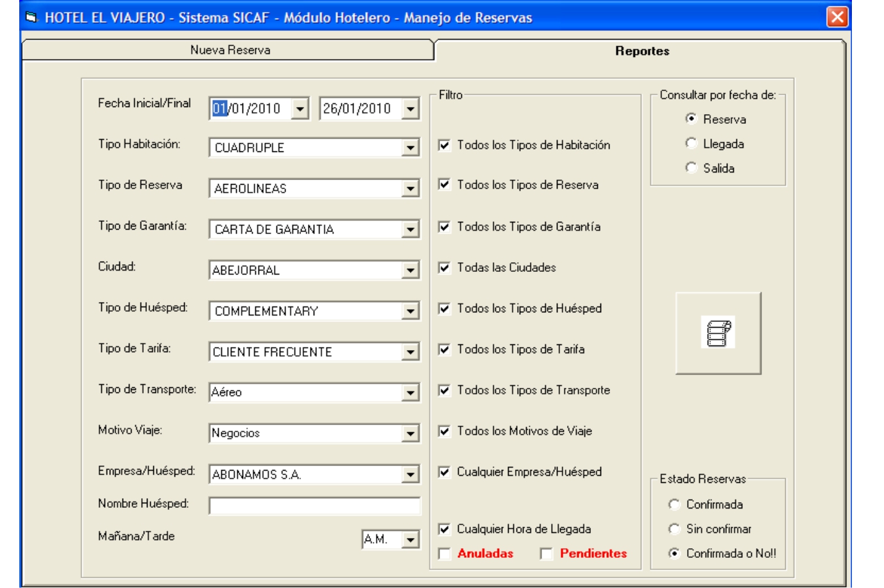884x588 pixels.
Task: Click the generate report printer icon button
Action: [718, 333]
